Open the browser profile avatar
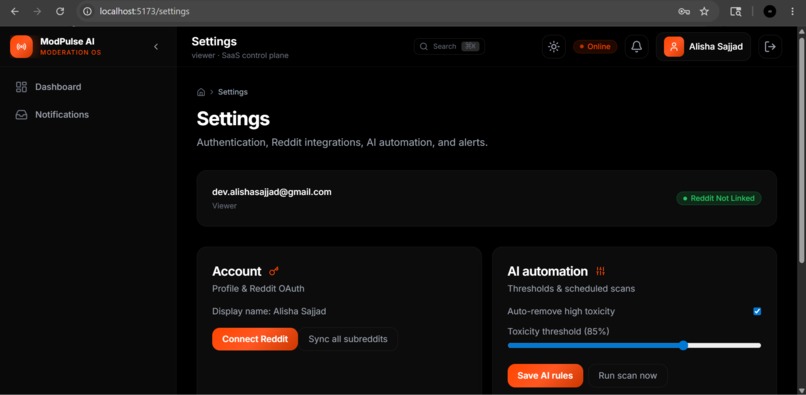This screenshot has height=395, width=806. (770, 11)
